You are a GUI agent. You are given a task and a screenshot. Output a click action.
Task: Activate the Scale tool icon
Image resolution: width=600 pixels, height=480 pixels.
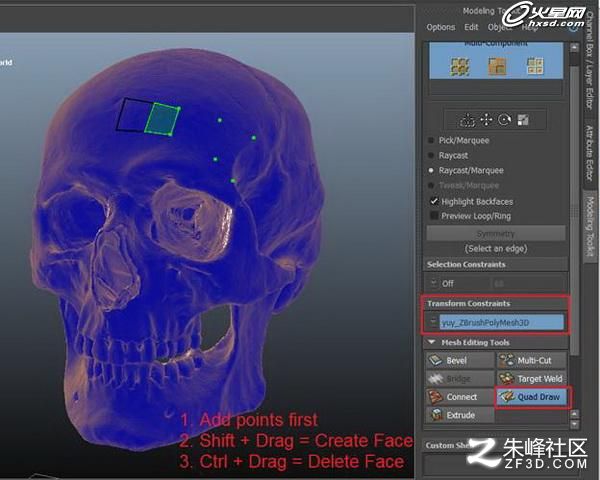coord(523,120)
